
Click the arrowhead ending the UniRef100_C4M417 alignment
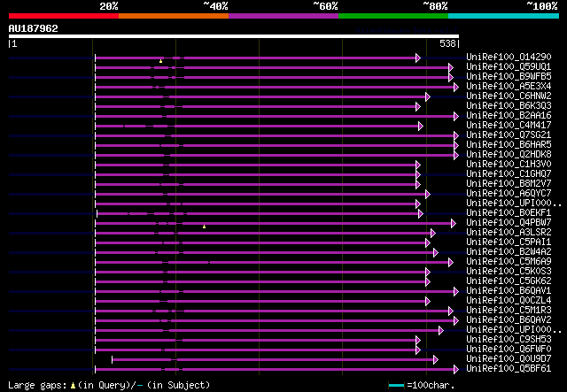pos(421,126)
